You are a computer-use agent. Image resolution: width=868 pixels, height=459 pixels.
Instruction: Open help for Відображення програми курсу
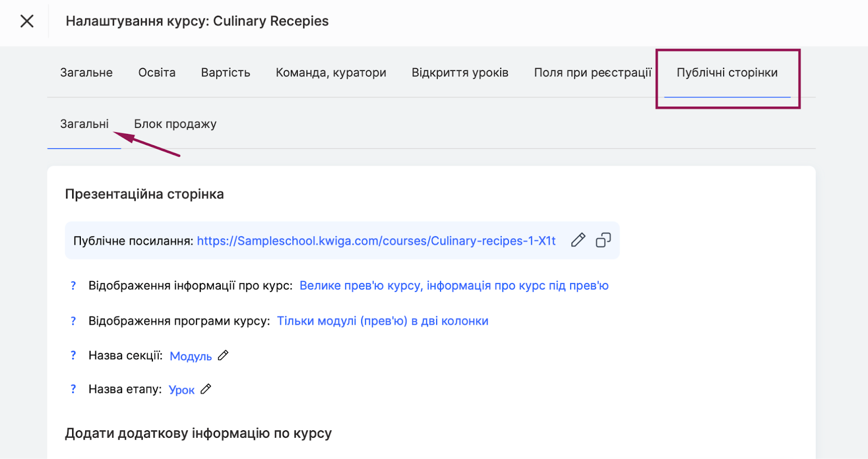click(x=73, y=321)
